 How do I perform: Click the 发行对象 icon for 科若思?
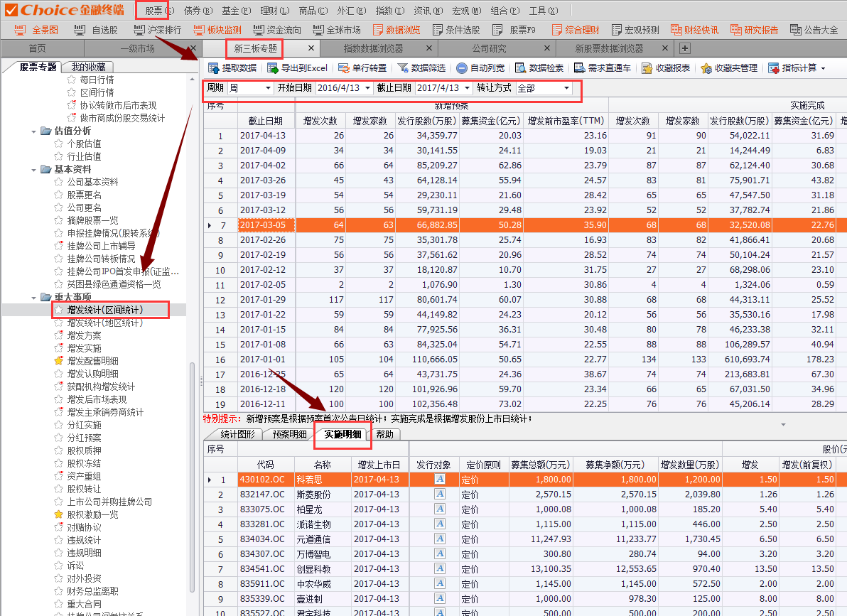(x=440, y=480)
